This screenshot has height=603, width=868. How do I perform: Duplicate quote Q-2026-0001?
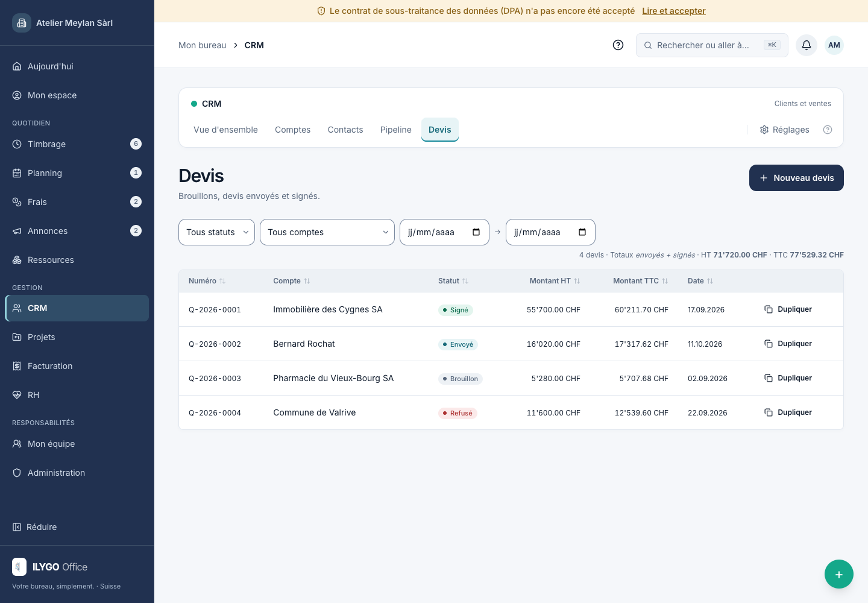click(788, 309)
